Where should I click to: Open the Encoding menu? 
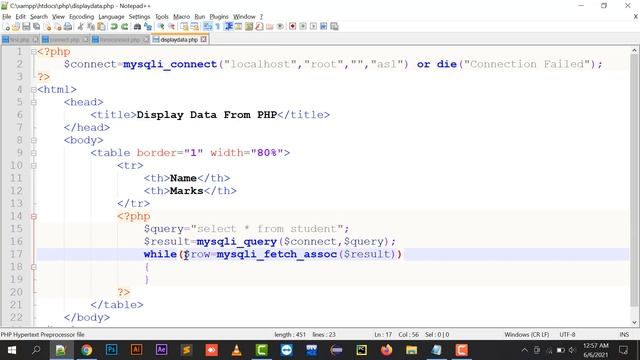coord(82,17)
